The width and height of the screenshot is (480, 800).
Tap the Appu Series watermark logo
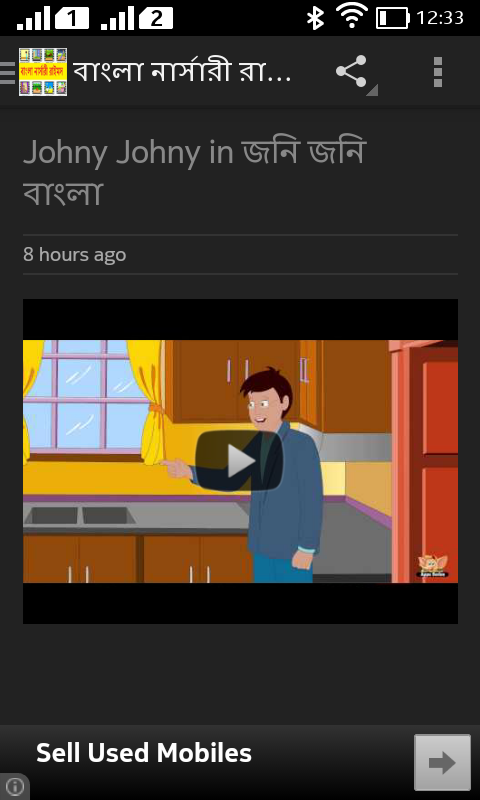pos(433,566)
